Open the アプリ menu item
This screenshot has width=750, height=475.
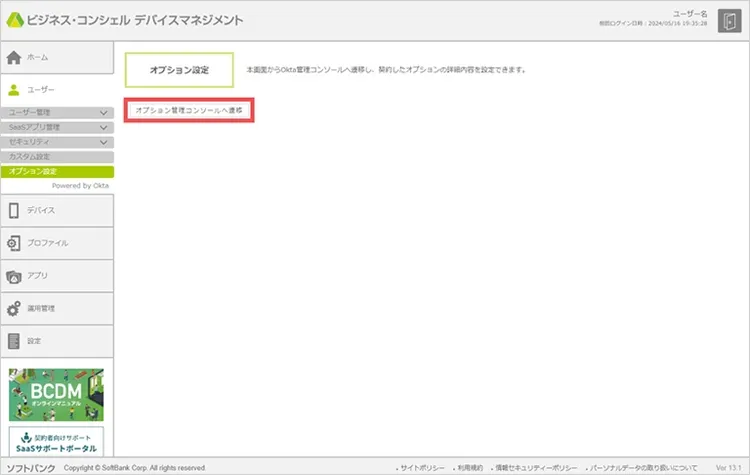(57, 276)
